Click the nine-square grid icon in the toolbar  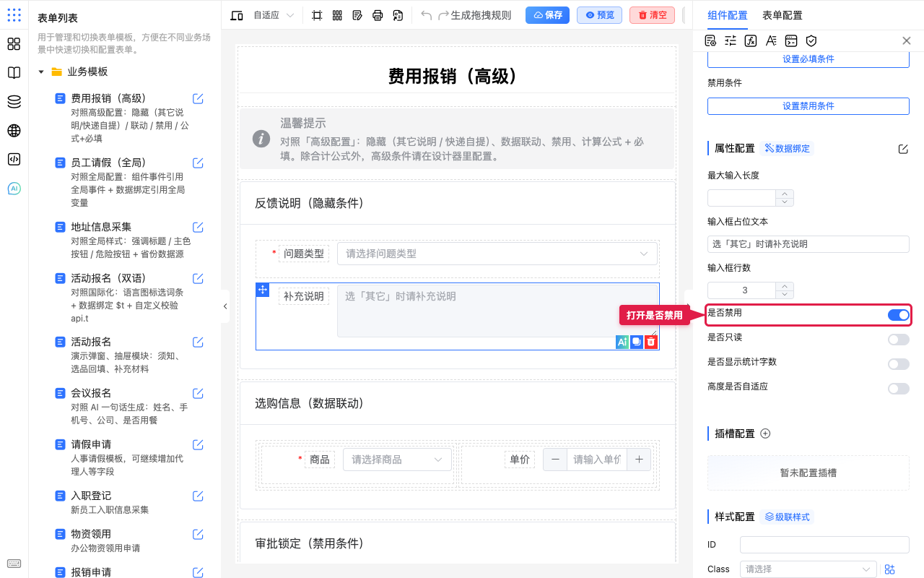tap(337, 15)
